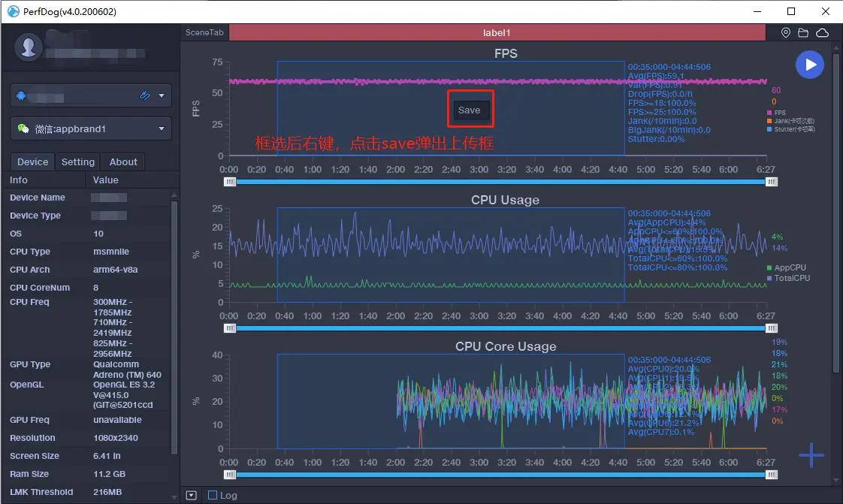Viewport: 843px width, 504px height.
Task: Click the FPS chart title
Action: 506,53
